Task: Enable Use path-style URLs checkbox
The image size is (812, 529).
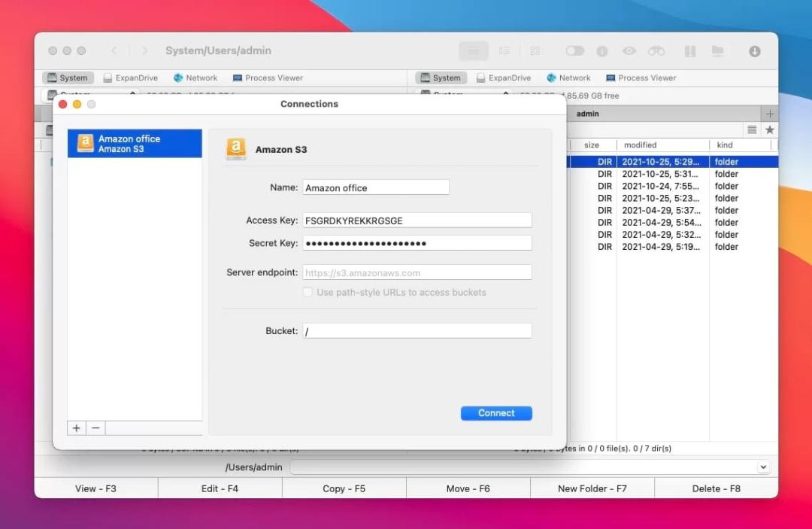Action: tap(308, 292)
